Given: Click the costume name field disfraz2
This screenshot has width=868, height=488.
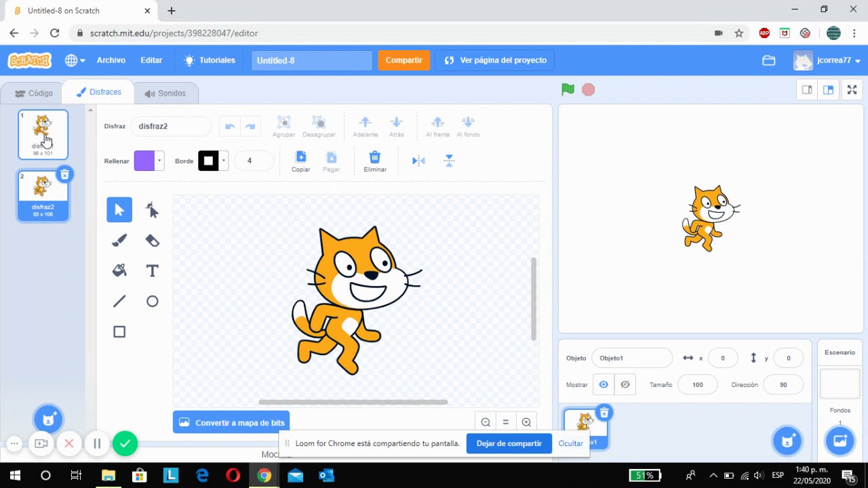Looking at the screenshot, I should tap(172, 126).
